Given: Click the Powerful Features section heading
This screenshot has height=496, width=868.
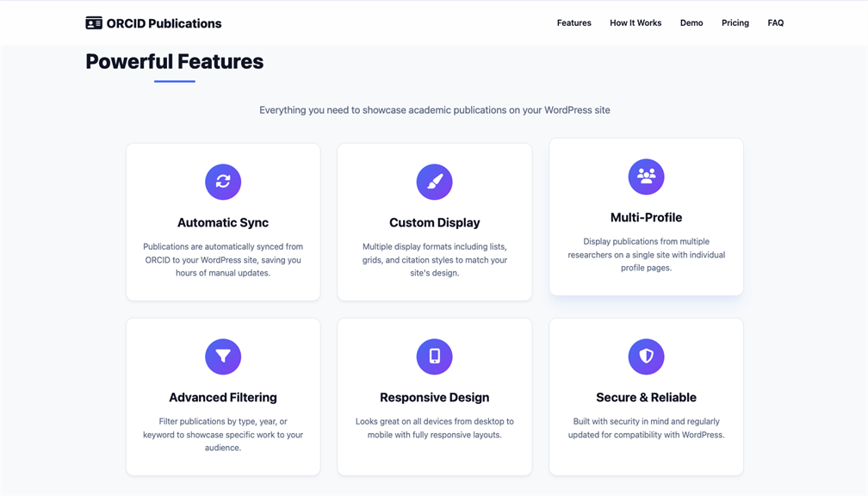Looking at the screenshot, I should pos(175,62).
